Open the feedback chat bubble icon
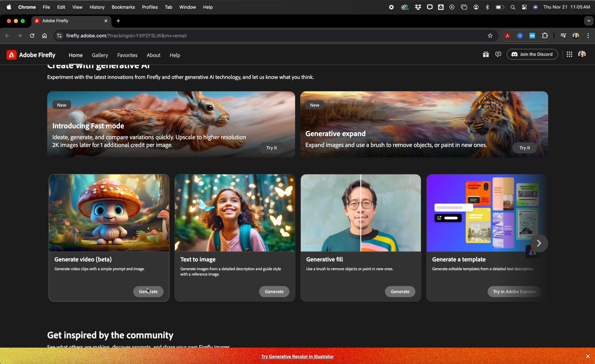The width and height of the screenshot is (595, 364). pos(498,55)
